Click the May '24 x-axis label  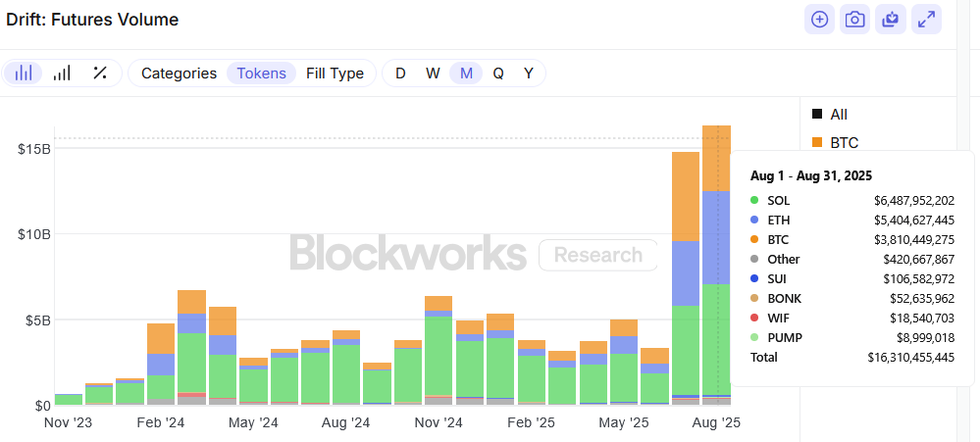pos(253,422)
